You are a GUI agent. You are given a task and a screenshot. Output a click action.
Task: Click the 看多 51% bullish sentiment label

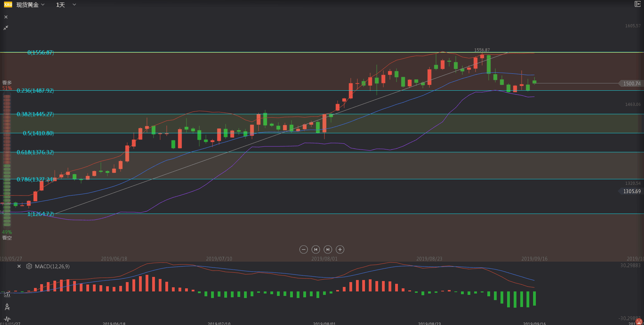tap(7, 85)
